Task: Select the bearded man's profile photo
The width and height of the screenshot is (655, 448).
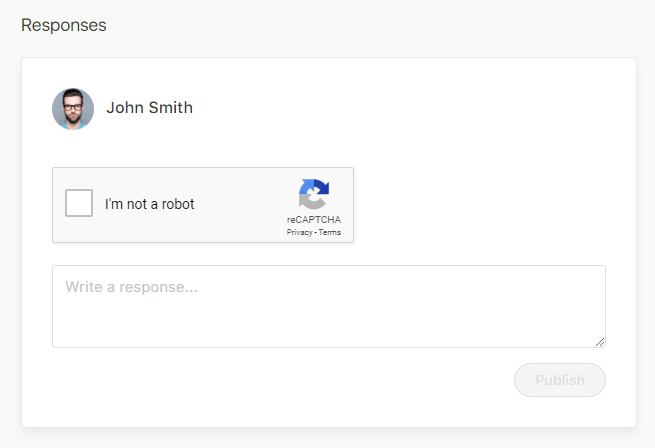Action: click(73, 109)
